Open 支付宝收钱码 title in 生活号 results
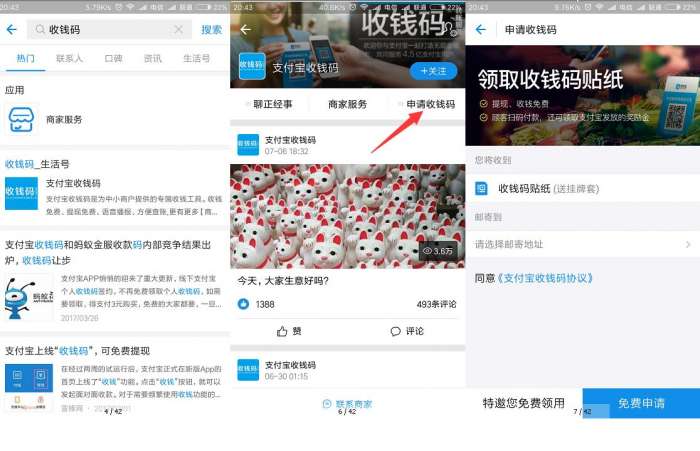Image resolution: width=700 pixels, height=451 pixels. (x=73, y=183)
